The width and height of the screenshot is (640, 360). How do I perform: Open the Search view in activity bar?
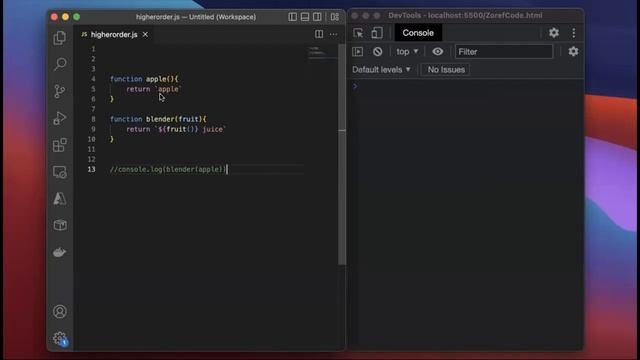coord(60,64)
